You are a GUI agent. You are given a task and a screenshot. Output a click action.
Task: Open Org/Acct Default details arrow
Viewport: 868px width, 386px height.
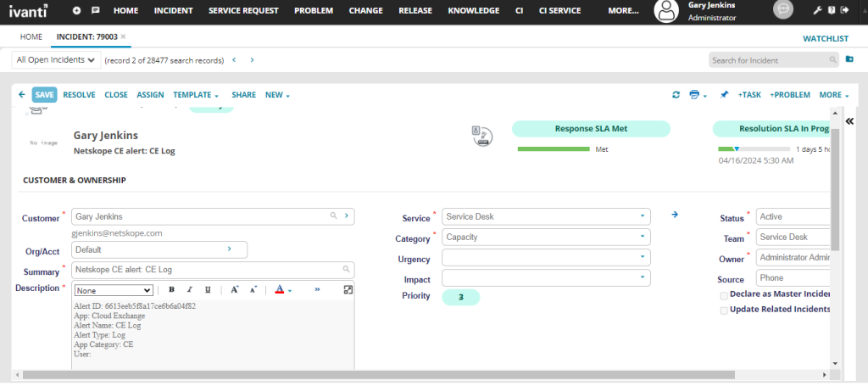229,249
